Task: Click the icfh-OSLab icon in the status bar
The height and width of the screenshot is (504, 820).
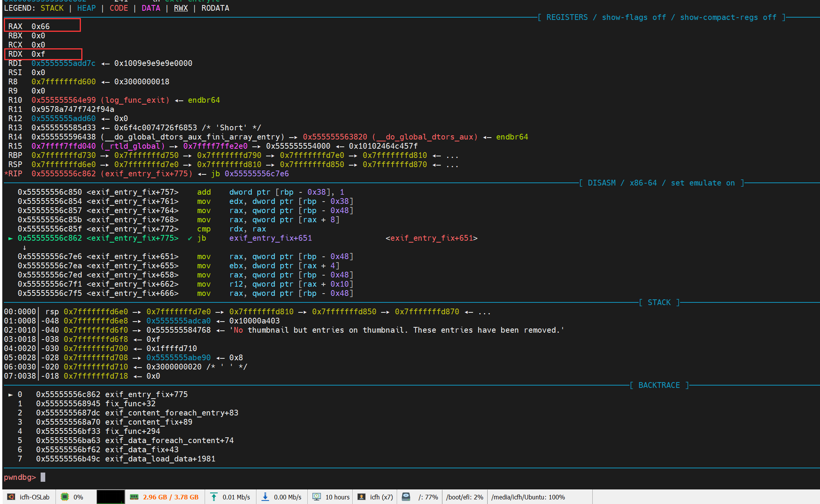Action: click(11, 497)
